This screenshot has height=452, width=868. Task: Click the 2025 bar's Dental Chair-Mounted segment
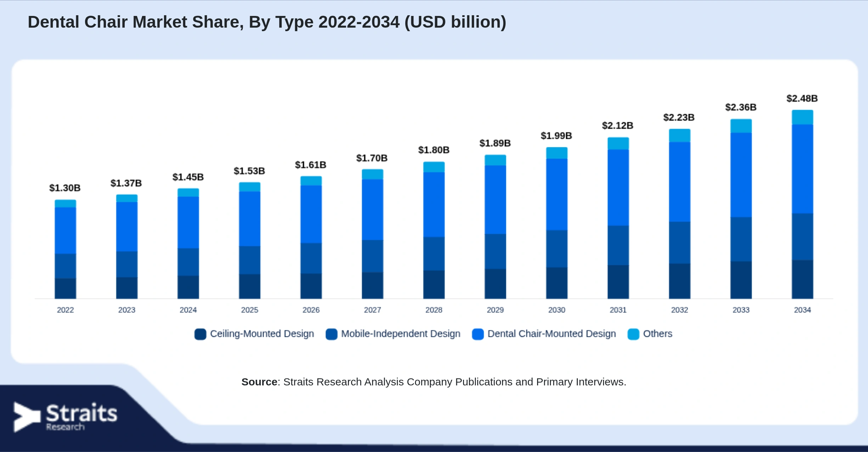[x=249, y=219]
